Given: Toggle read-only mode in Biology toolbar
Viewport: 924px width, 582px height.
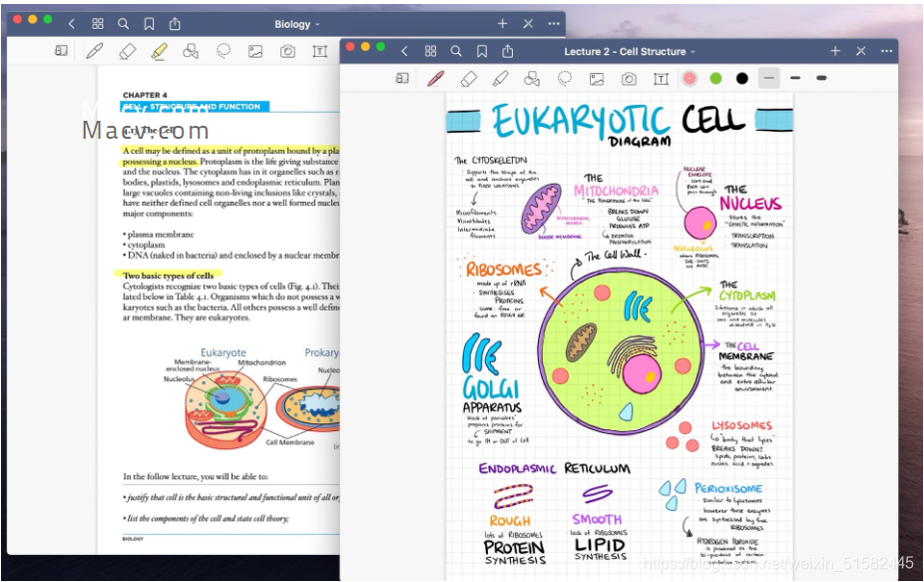Looking at the screenshot, I should click(x=61, y=51).
